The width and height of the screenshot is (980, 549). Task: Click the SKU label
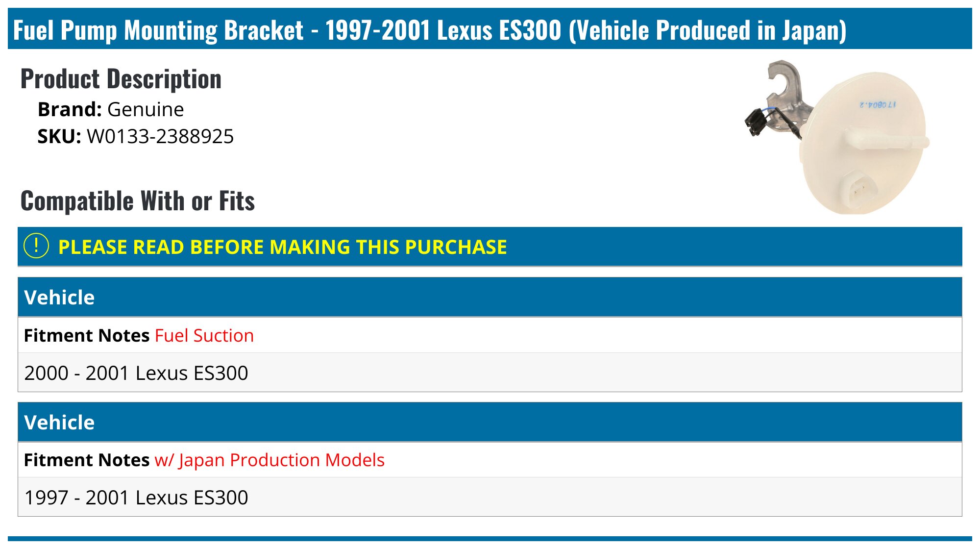59,136
